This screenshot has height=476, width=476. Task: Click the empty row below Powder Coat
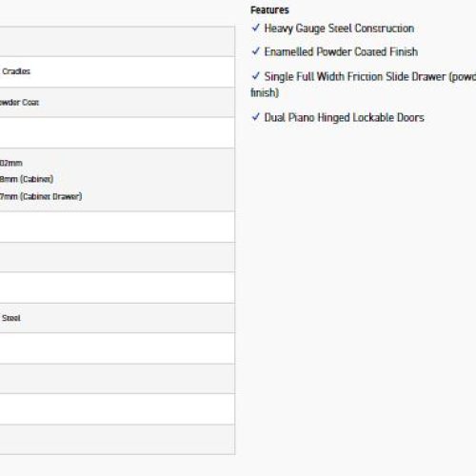pyautogui.click(x=117, y=132)
